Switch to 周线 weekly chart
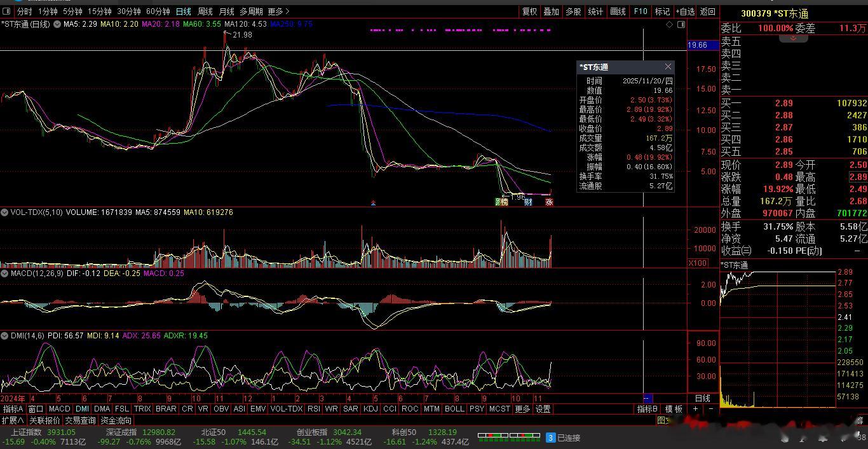This screenshot has height=449, width=868. tap(205, 11)
